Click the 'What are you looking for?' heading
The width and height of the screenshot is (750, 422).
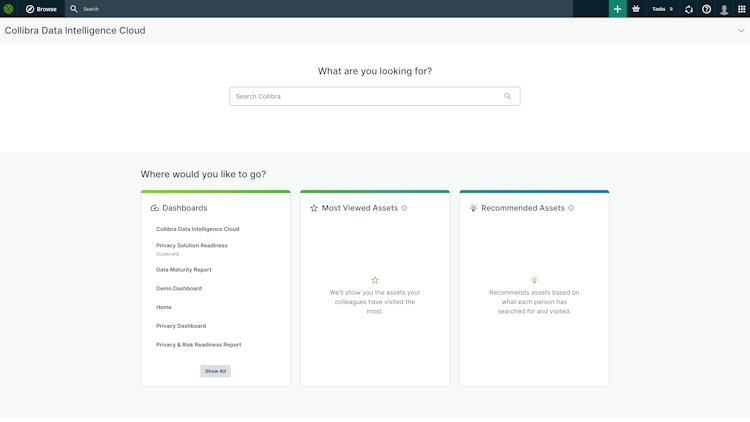[x=375, y=71]
